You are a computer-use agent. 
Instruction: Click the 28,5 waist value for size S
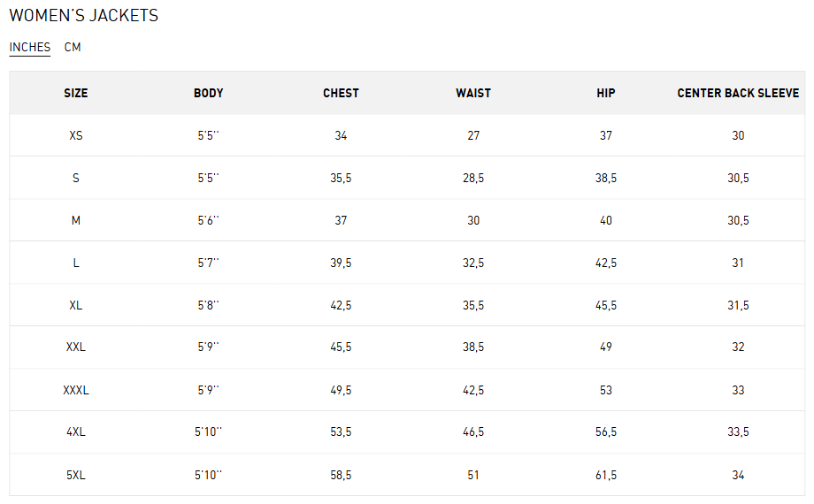(x=473, y=178)
